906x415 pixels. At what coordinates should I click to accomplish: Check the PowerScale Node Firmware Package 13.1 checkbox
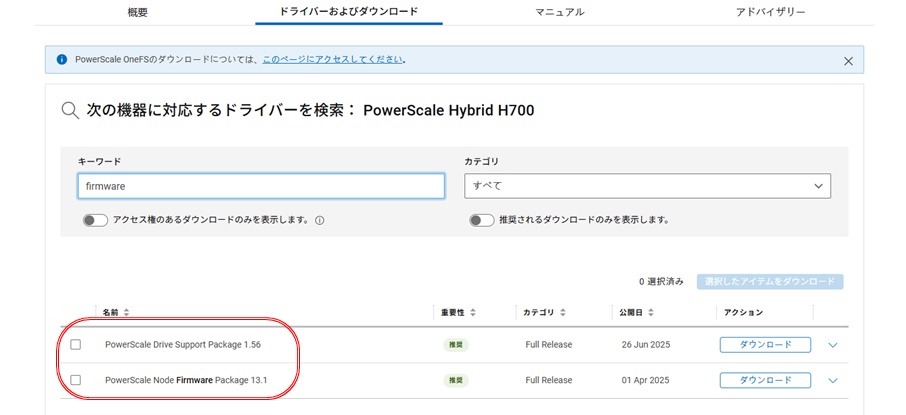pyautogui.click(x=76, y=380)
